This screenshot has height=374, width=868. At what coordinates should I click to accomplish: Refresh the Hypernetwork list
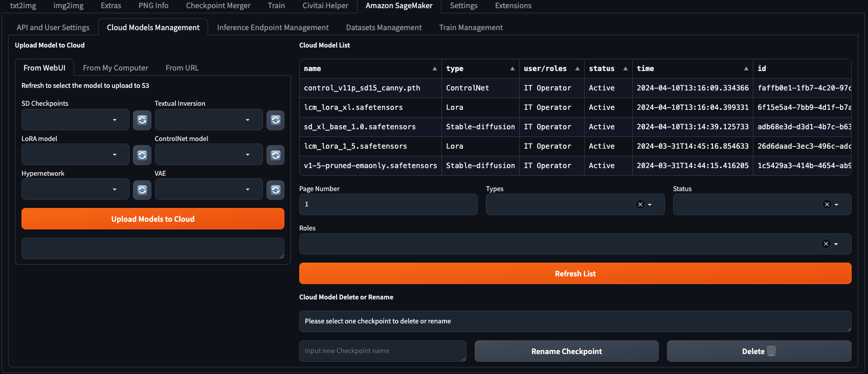(142, 190)
